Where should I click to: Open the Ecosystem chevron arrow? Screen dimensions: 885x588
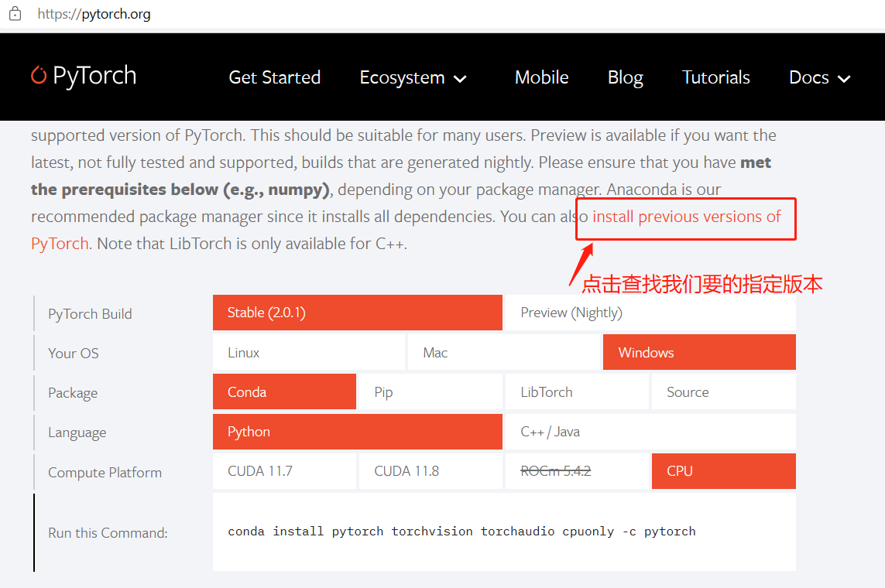coord(460,79)
